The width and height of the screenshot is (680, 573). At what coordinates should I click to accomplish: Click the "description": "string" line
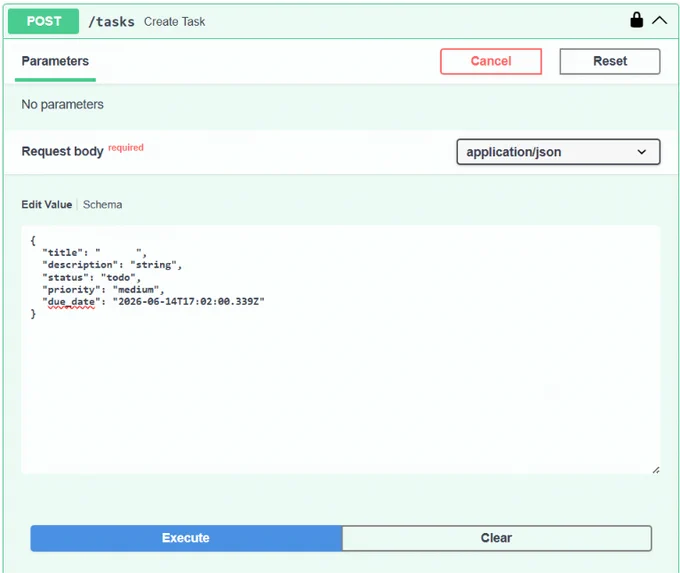(112, 265)
